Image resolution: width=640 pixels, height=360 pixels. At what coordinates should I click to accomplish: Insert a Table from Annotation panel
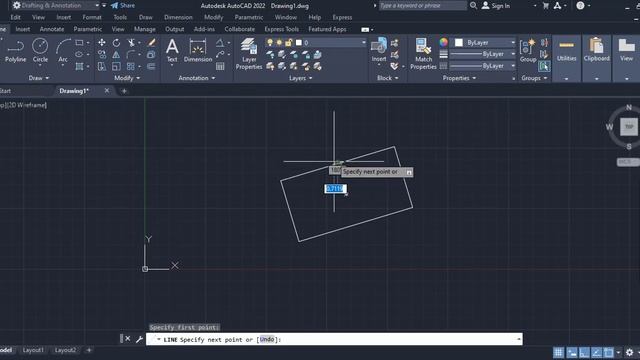click(220, 66)
